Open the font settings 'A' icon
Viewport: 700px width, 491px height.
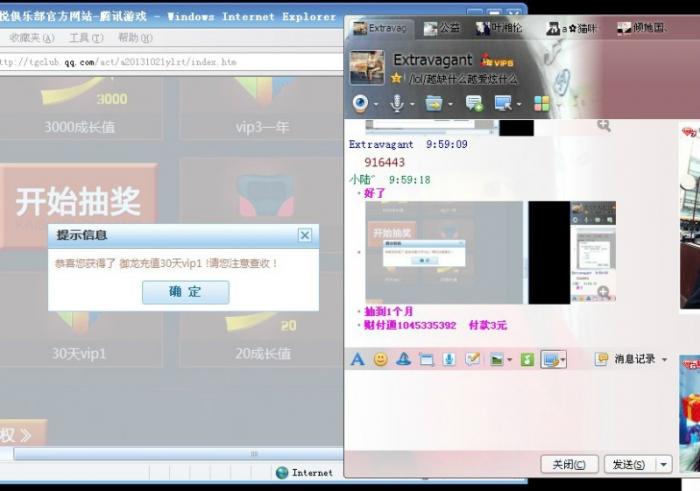coord(357,359)
